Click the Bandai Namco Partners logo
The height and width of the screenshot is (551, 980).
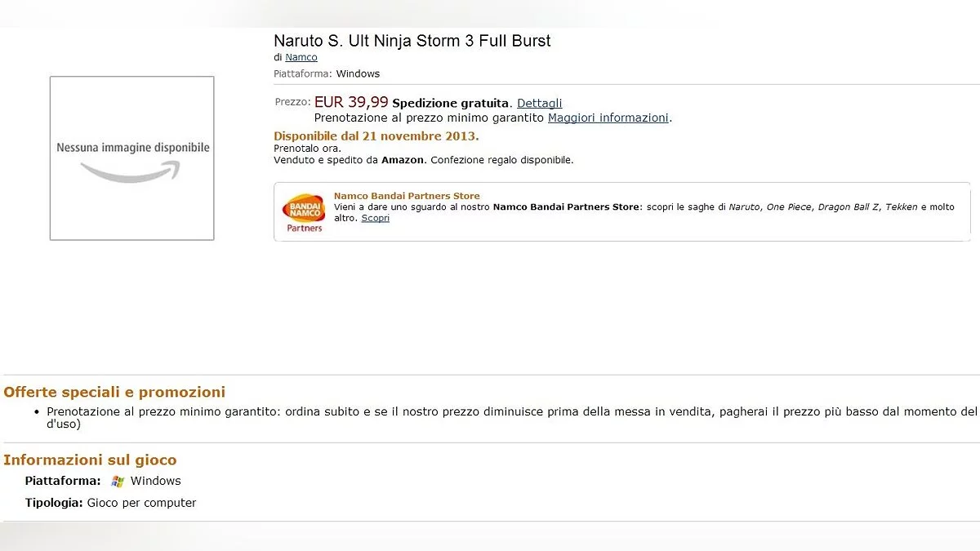click(x=303, y=212)
